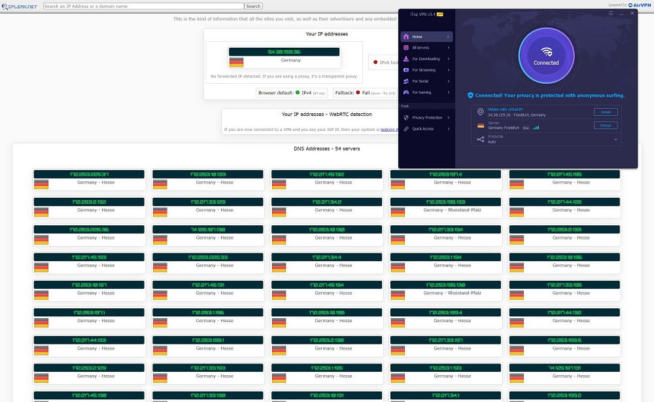Click the 'Your IP addresses - WebRTC detection' heading
This screenshot has height=402, width=654.
coord(327,114)
